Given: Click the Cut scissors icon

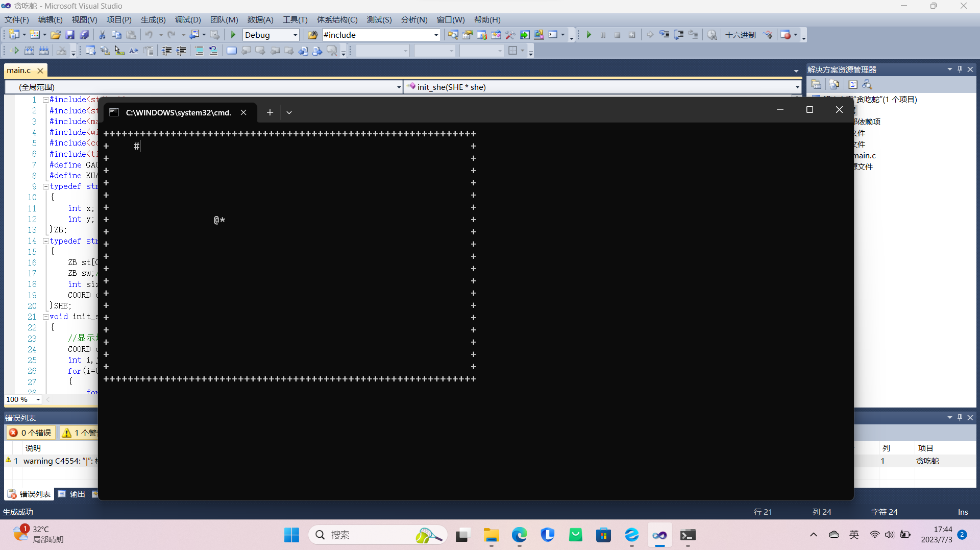Looking at the screenshot, I should pyautogui.click(x=102, y=35).
